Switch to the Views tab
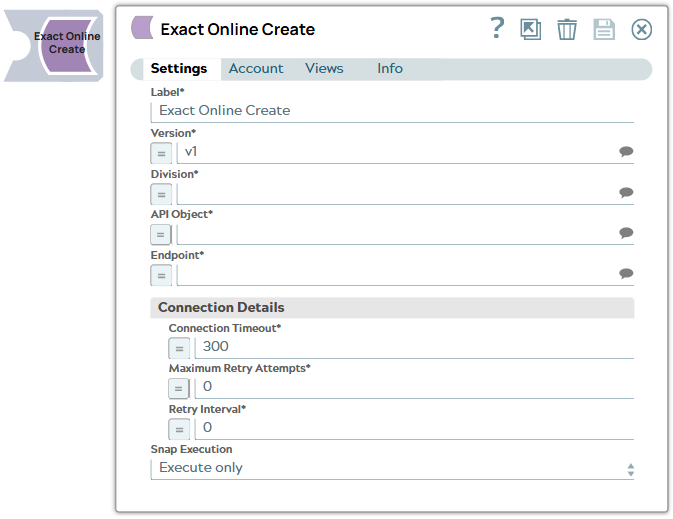 (x=324, y=69)
